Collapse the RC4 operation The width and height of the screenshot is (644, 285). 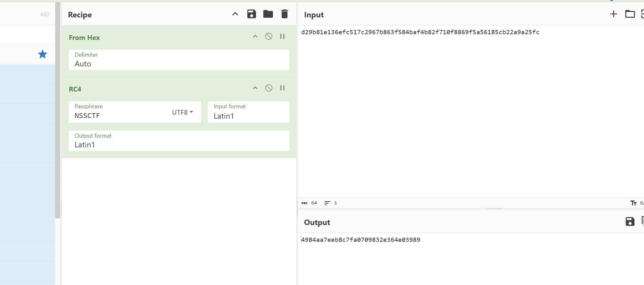click(x=255, y=88)
